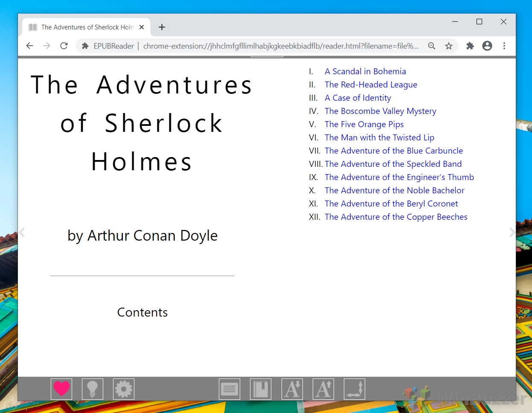532x413 pixels.
Task: Close The Adventures of Sherlock Holmes tab
Action: (x=142, y=27)
